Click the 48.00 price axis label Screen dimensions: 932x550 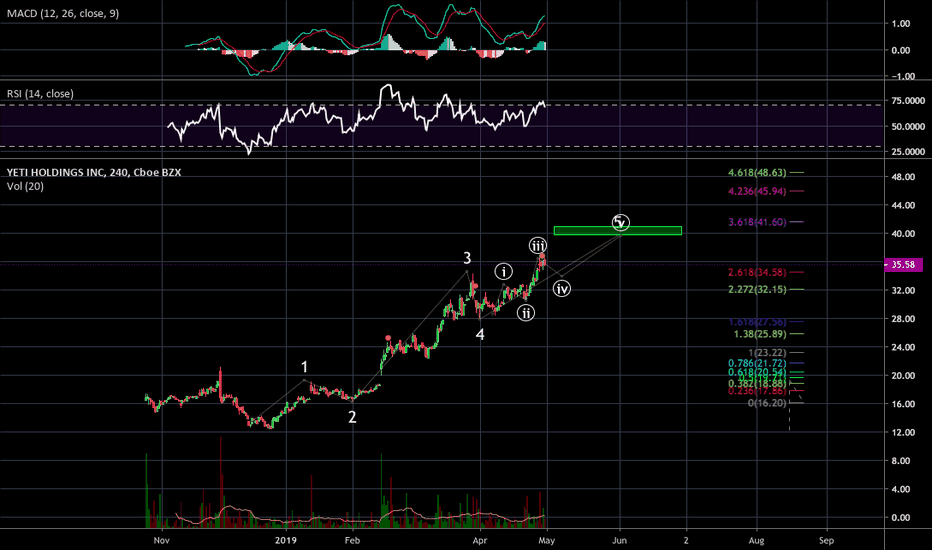coord(903,177)
